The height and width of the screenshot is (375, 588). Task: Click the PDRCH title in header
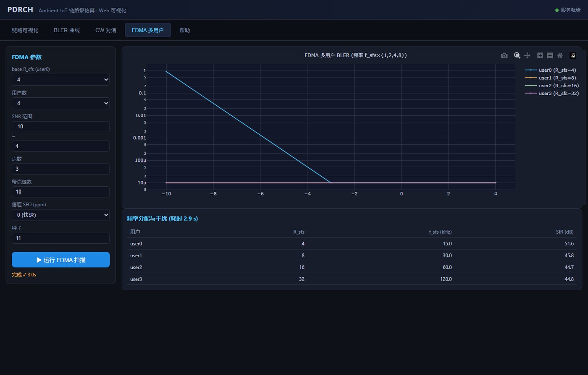(20, 10)
